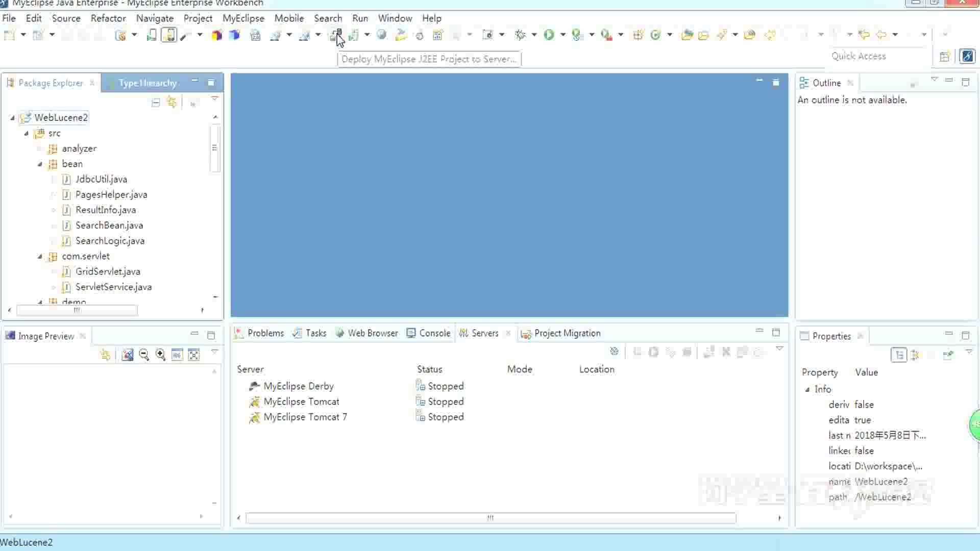Collapse the src folder node
This screenshot has height=551, width=980.
pos(27,133)
